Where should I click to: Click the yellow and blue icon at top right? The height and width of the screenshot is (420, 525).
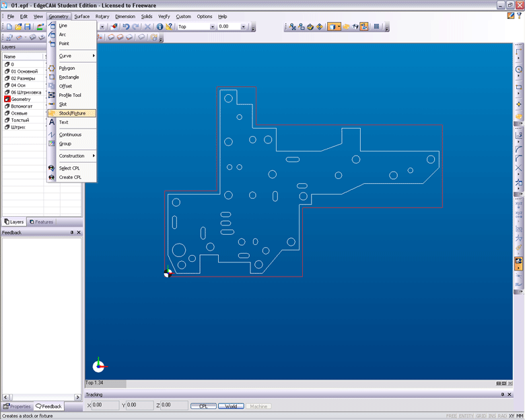(510, 15)
